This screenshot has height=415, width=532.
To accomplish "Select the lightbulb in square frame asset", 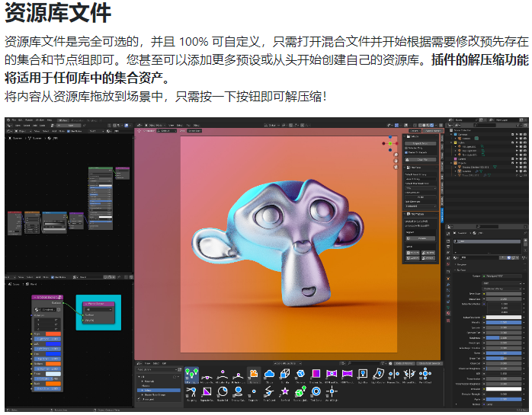I will 363,373.
